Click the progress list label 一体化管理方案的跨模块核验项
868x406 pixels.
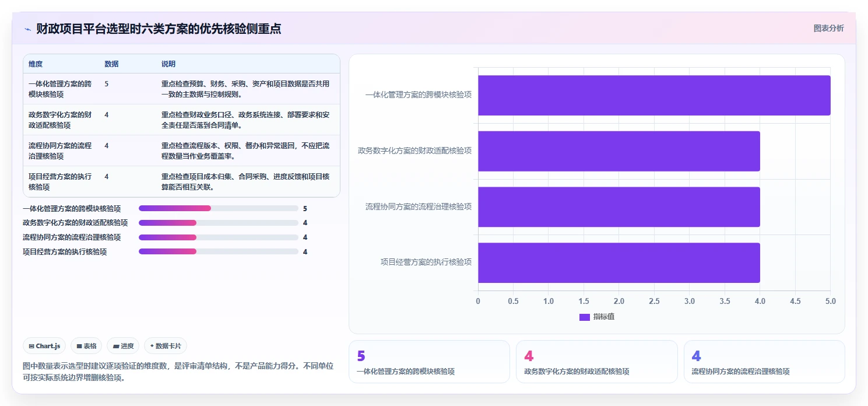coord(72,208)
